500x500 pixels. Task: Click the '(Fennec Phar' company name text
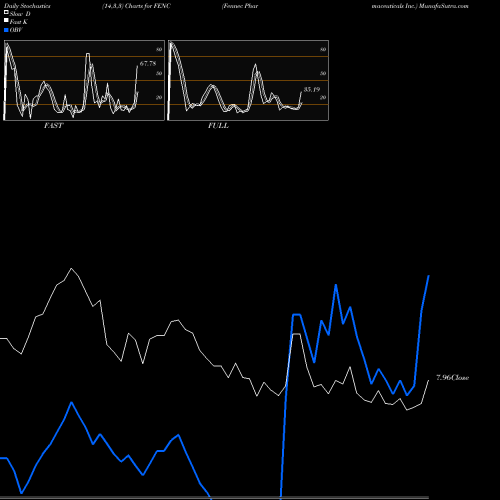tap(240, 6)
